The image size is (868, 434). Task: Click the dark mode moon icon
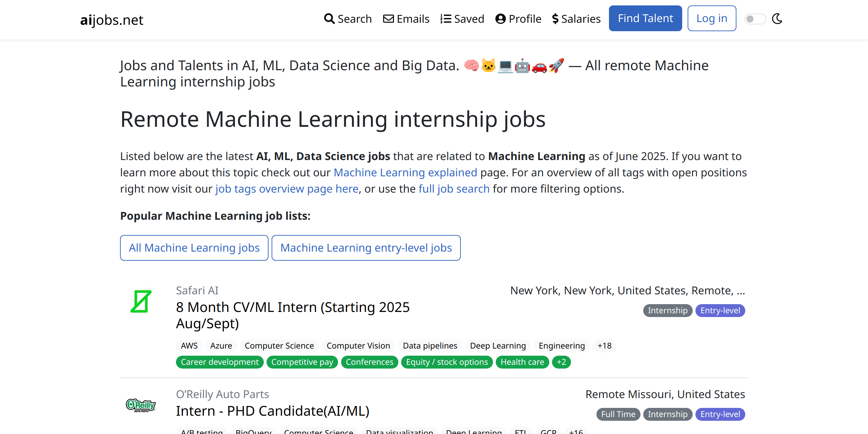pos(777,19)
